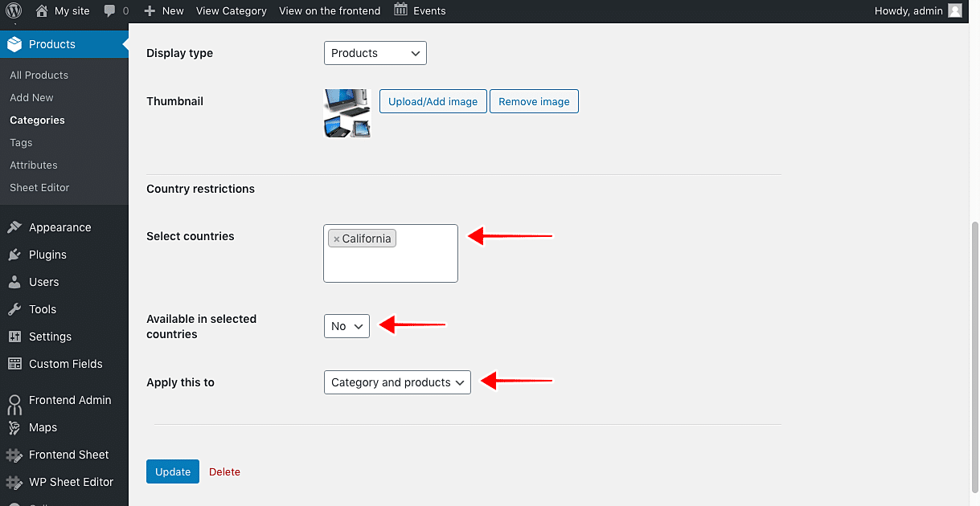Click the Plugins plug icon
The height and width of the screenshot is (506, 980).
14,255
